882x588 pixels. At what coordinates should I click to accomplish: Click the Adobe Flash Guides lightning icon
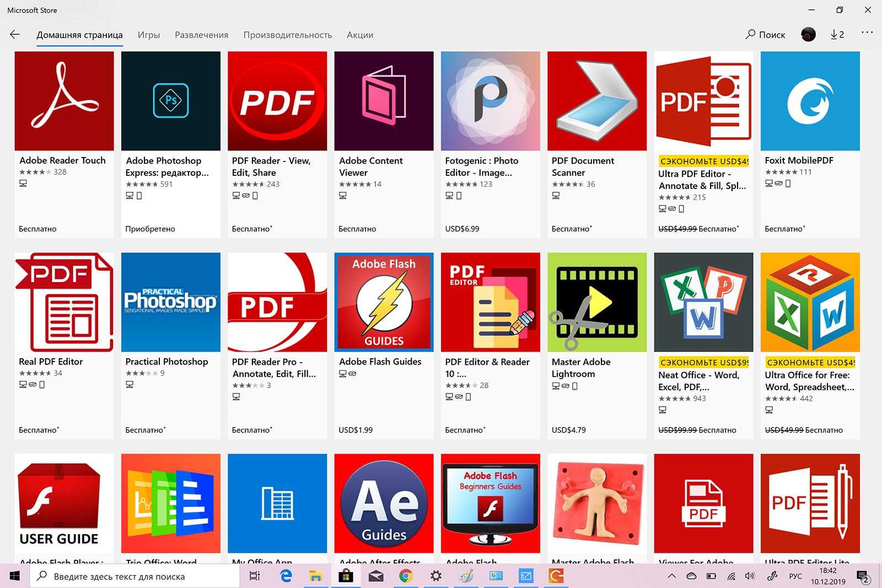pyautogui.click(x=384, y=302)
